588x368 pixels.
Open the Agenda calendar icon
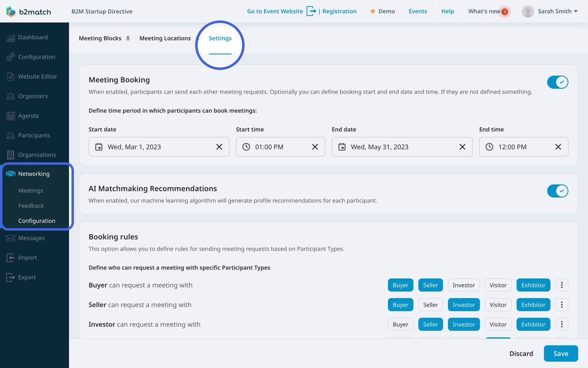[11, 116]
